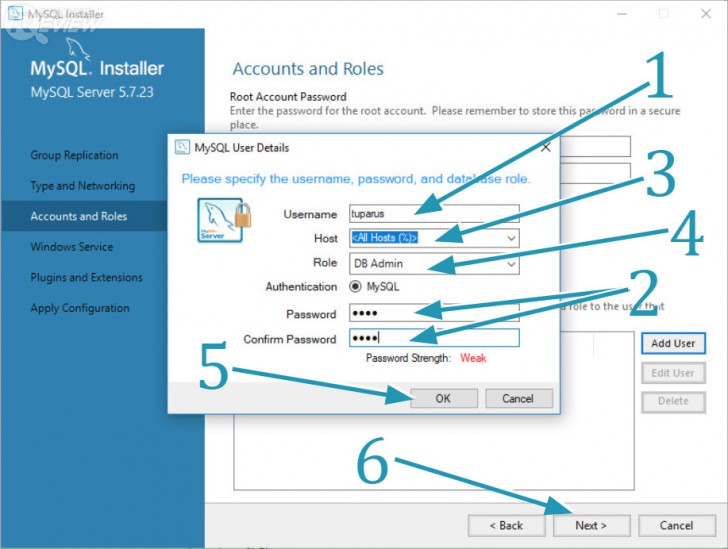The height and width of the screenshot is (549, 728).
Task: Open the Host dropdown arrow
Action: click(x=511, y=238)
